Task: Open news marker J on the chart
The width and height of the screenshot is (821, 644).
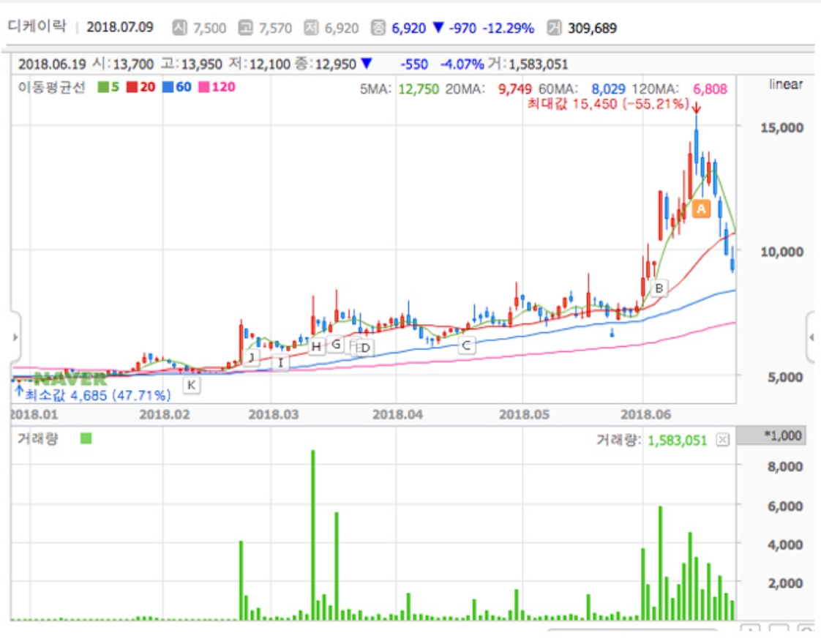Action: 251,358
